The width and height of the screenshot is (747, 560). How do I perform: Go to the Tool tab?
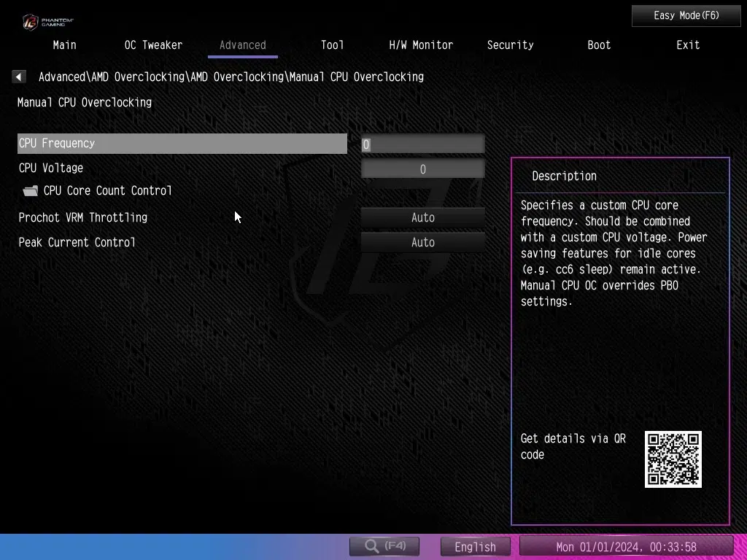click(x=332, y=45)
